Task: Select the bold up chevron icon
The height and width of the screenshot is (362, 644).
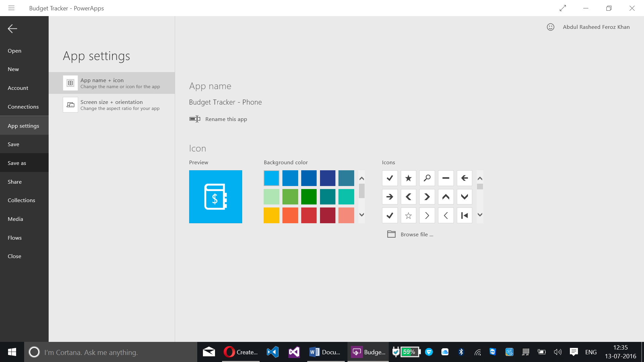Action: coord(446,197)
